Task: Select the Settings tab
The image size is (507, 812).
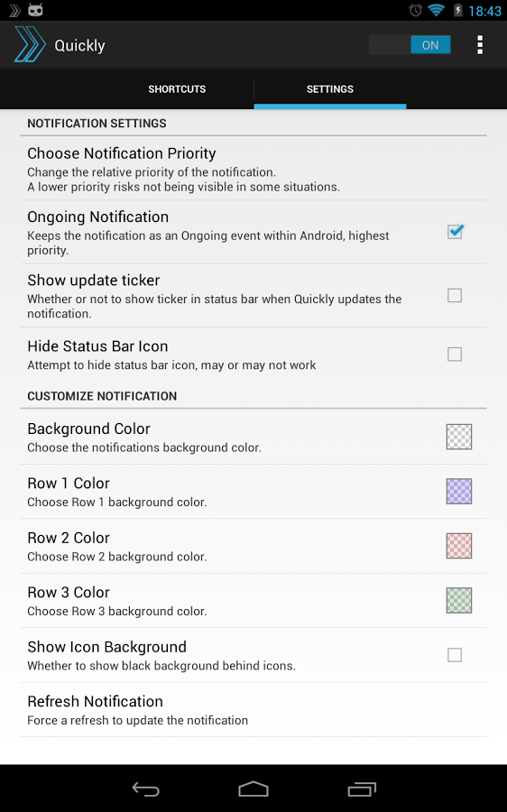Action: pyautogui.click(x=330, y=89)
